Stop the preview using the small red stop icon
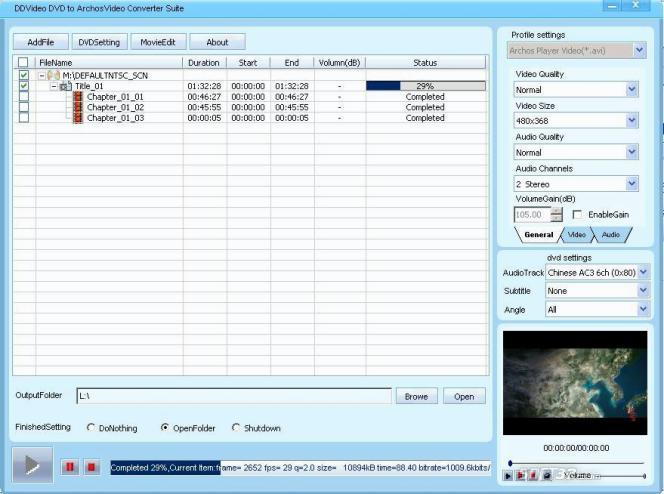This screenshot has width=664, height=494. click(x=533, y=476)
